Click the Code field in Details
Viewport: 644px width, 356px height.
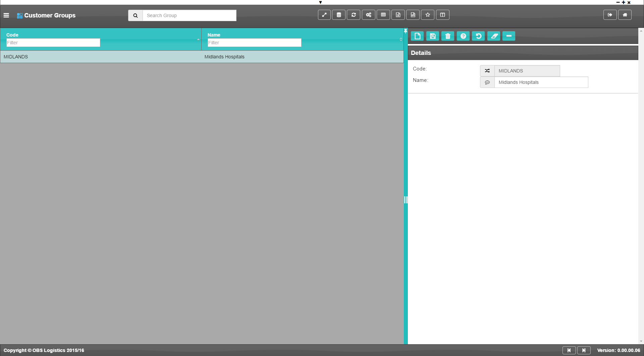527,71
